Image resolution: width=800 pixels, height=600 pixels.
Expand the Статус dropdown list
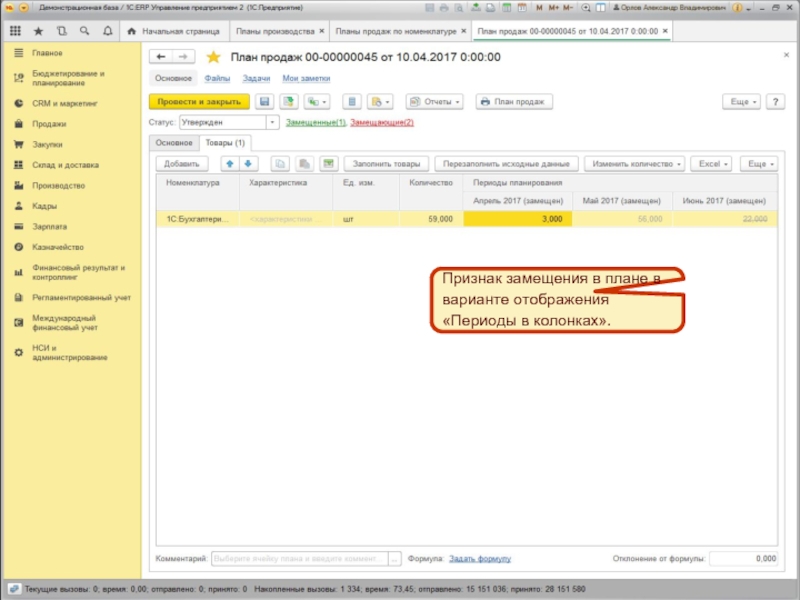point(273,123)
